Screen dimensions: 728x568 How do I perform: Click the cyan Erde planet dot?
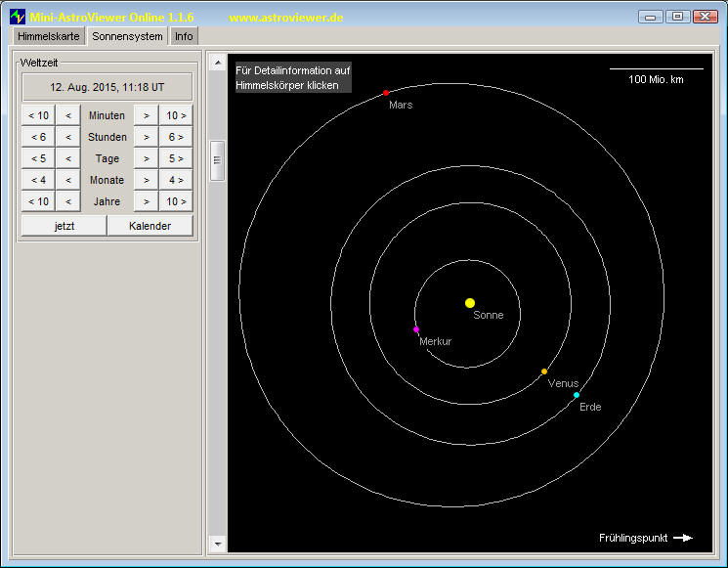point(577,395)
